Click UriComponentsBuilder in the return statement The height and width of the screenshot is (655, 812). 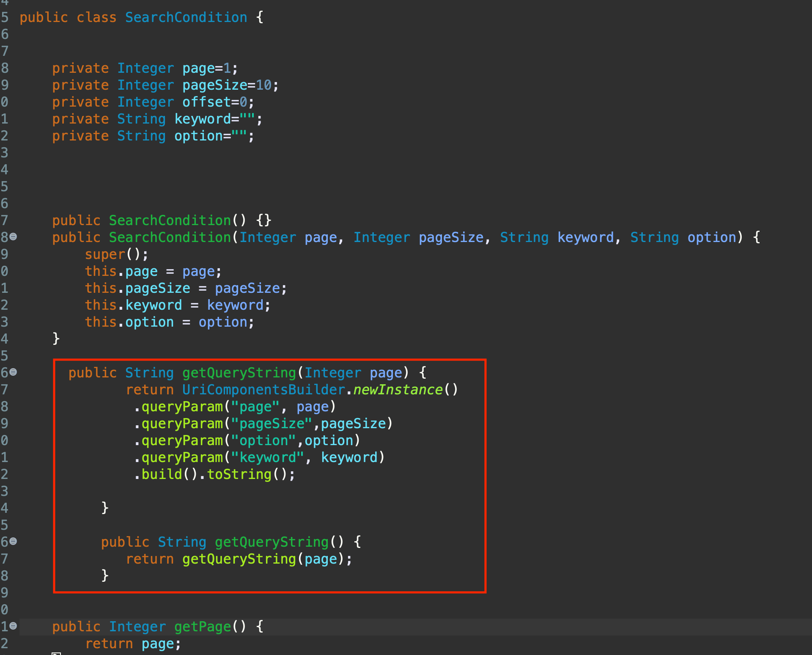tap(263, 390)
